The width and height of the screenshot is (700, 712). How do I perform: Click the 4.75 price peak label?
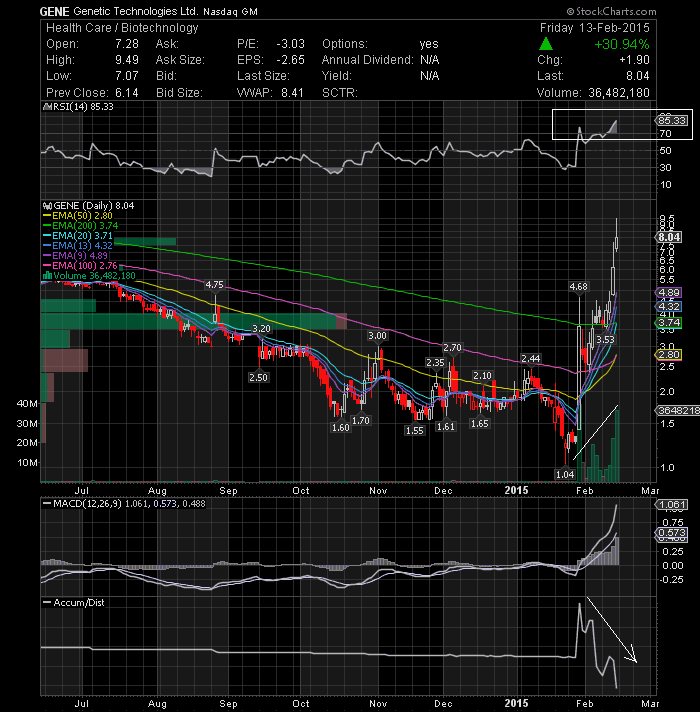[214, 285]
